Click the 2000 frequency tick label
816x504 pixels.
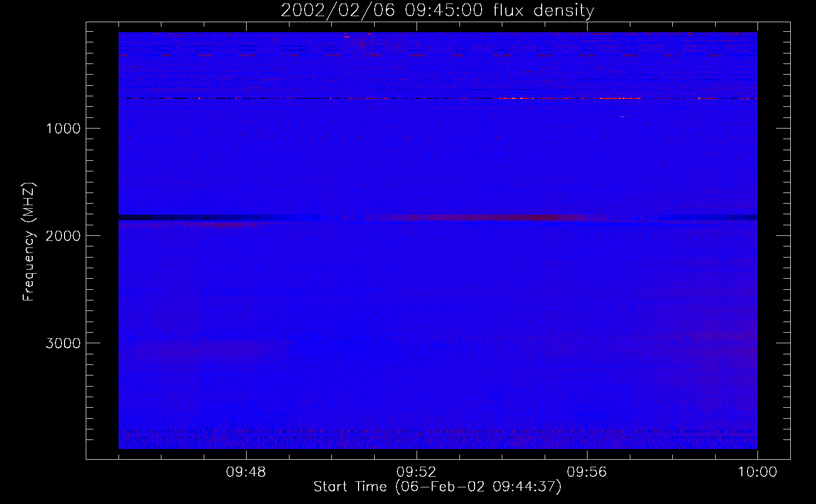[x=63, y=236]
